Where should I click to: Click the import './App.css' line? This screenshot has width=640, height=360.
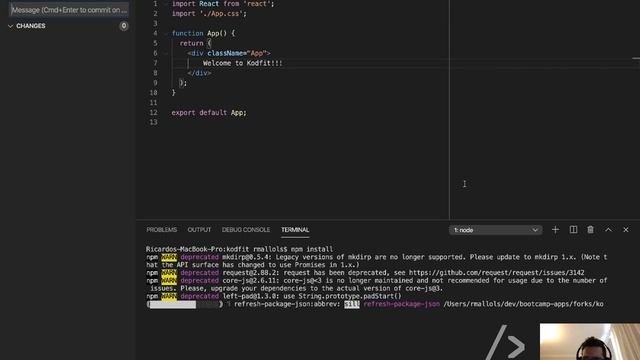pyautogui.click(x=209, y=13)
